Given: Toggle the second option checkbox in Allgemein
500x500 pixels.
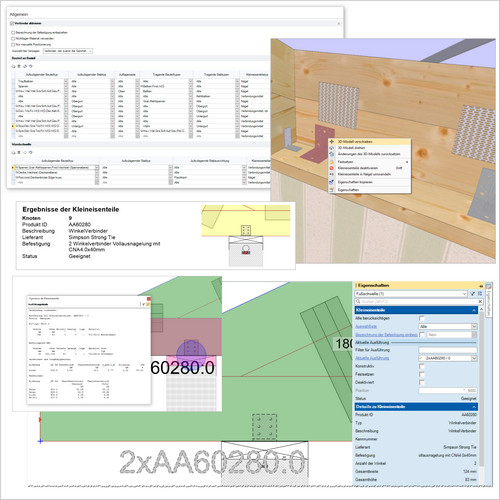Looking at the screenshot, I should (13, 39).
